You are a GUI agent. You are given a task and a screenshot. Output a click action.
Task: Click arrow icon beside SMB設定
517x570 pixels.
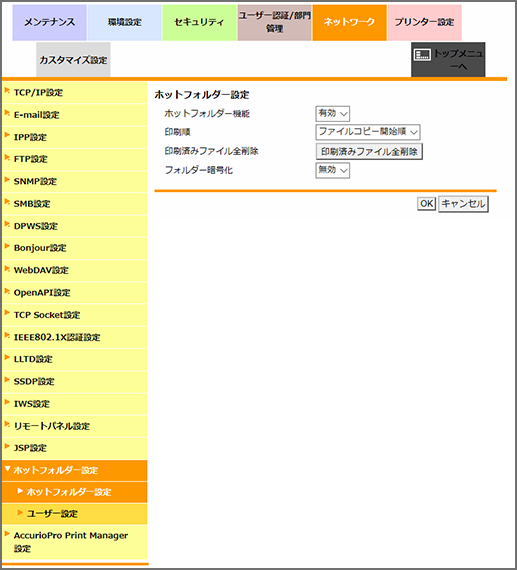[7, 202]
